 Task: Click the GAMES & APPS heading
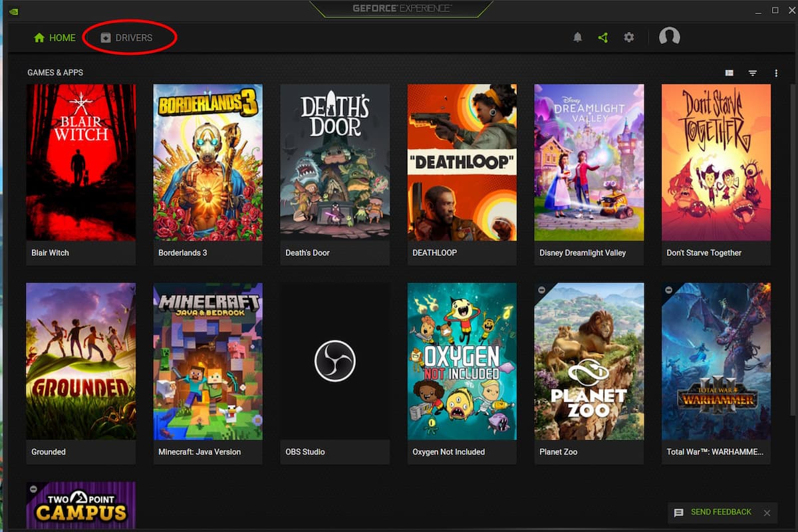[x=55, y=72]
